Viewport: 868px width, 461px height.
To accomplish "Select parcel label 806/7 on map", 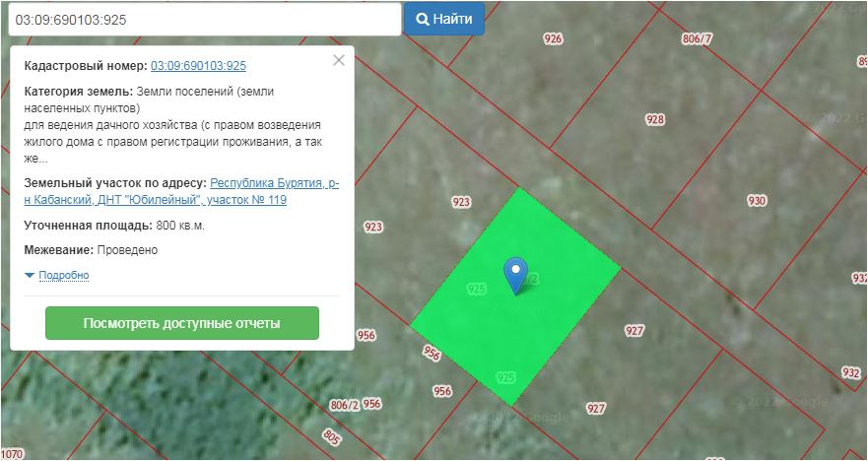I will (696, 39).
